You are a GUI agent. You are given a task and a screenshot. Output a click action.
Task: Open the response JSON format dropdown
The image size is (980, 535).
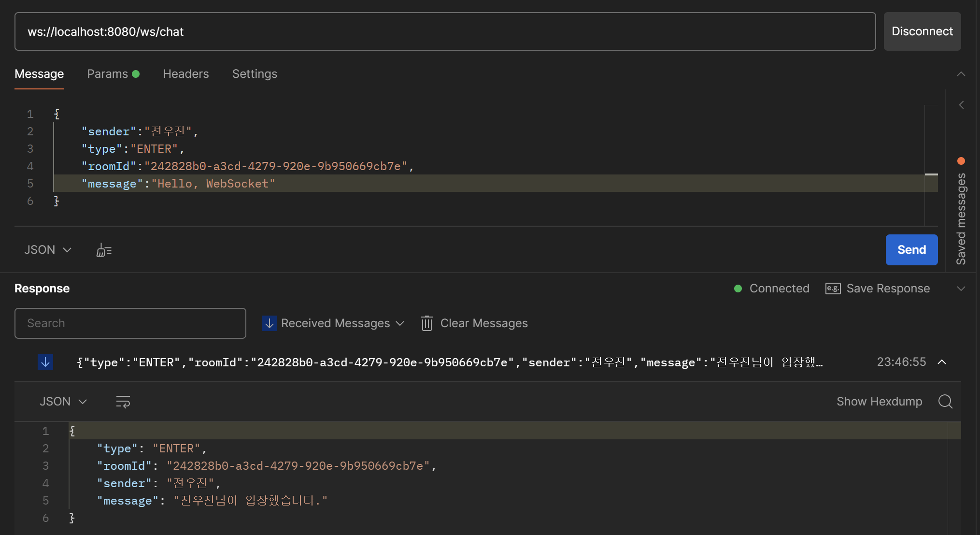click(63, 402)
